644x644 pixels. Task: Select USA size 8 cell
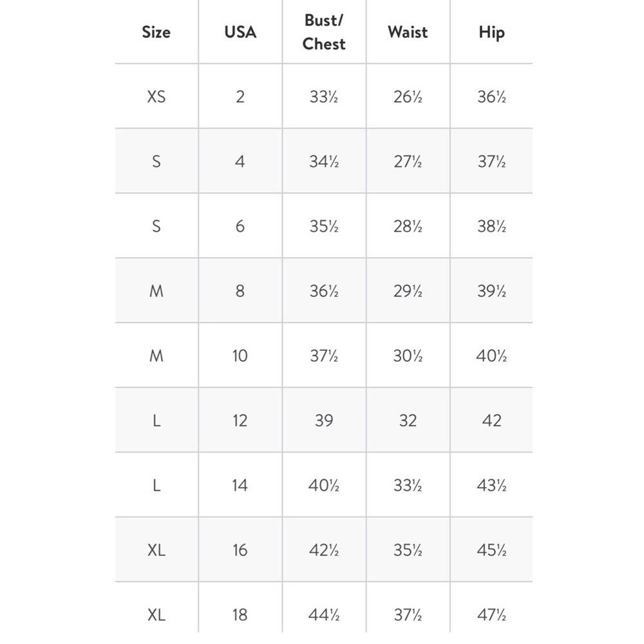pos(240,291)
